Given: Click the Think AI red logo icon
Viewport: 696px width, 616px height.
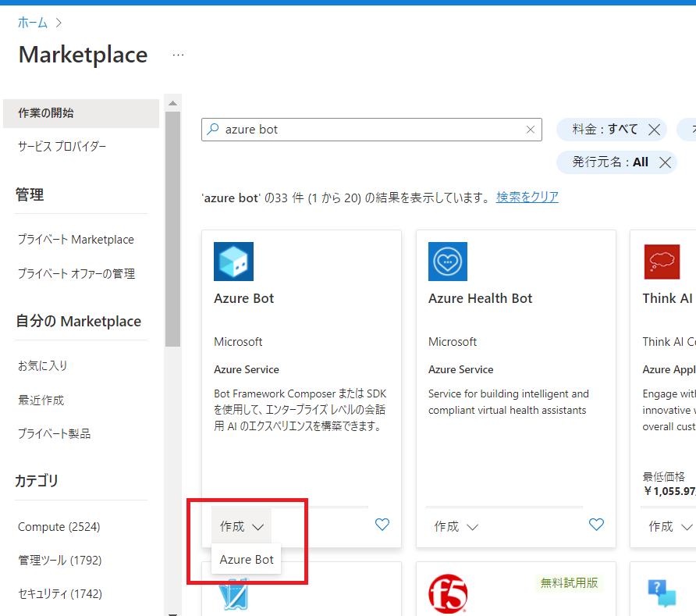Looking at the screenshot, I should pyautogui.click(x=662, y=262).
